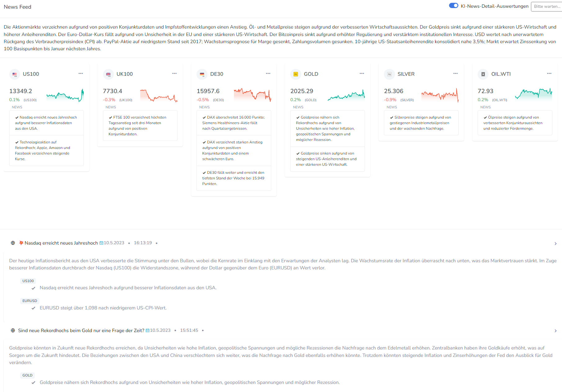Click globe icon beside Gold Rekordhochs article

(13, 331)
